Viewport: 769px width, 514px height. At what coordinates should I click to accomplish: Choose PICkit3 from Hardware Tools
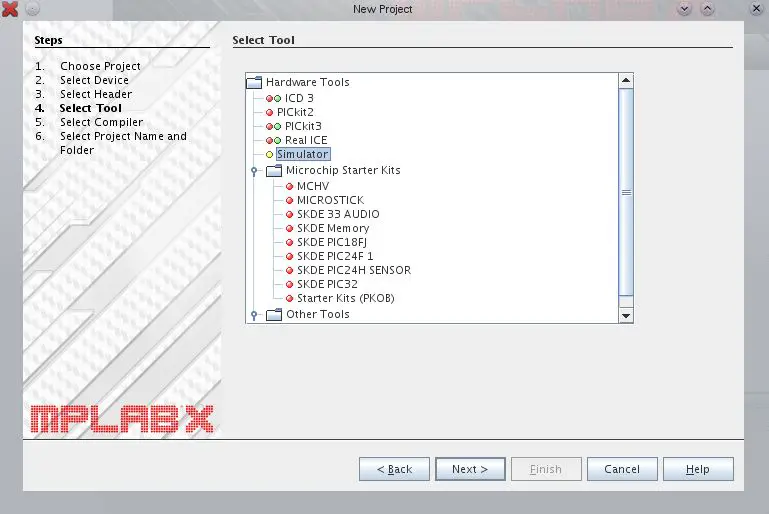click(303, 126)
